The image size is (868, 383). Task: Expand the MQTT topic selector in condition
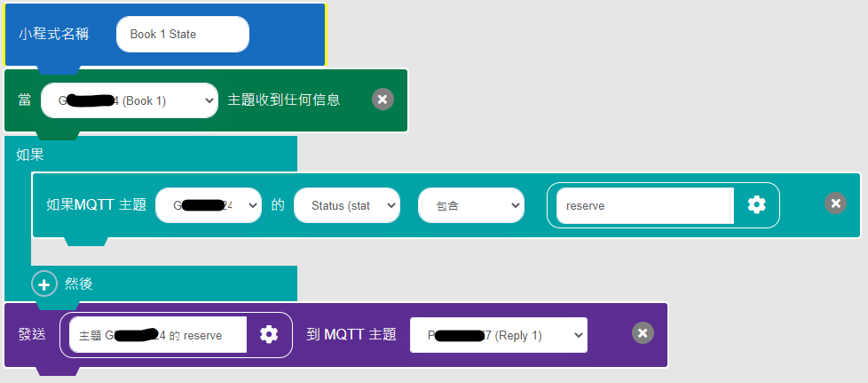pos(209,205)
